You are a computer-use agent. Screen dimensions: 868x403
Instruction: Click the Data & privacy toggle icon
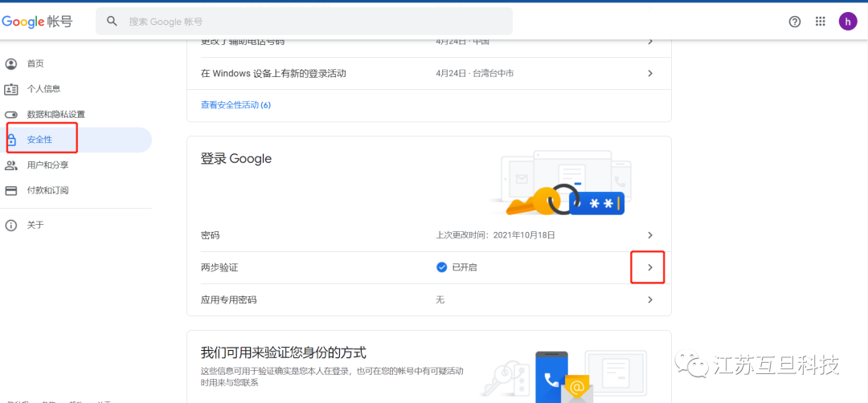pos(11,115)
